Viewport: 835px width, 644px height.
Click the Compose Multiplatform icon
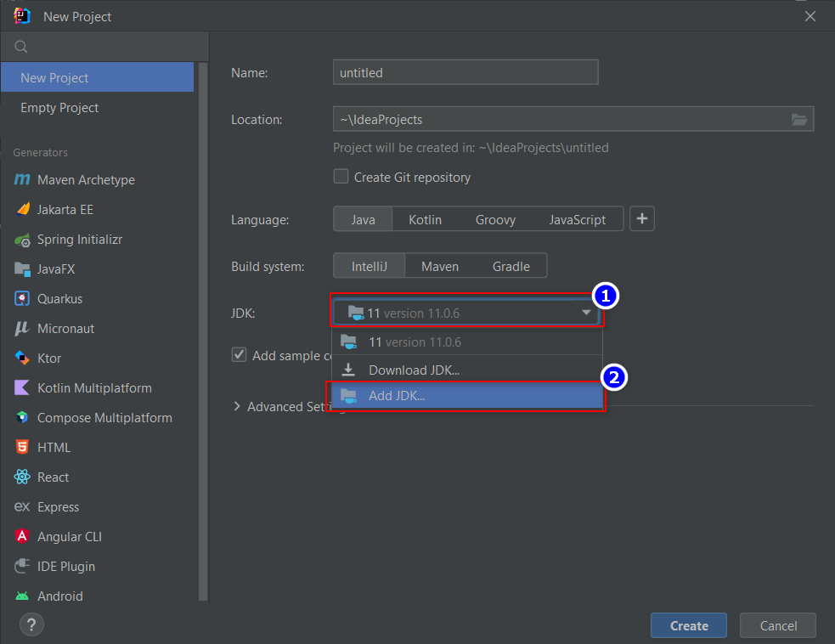(x=22, y=417)
